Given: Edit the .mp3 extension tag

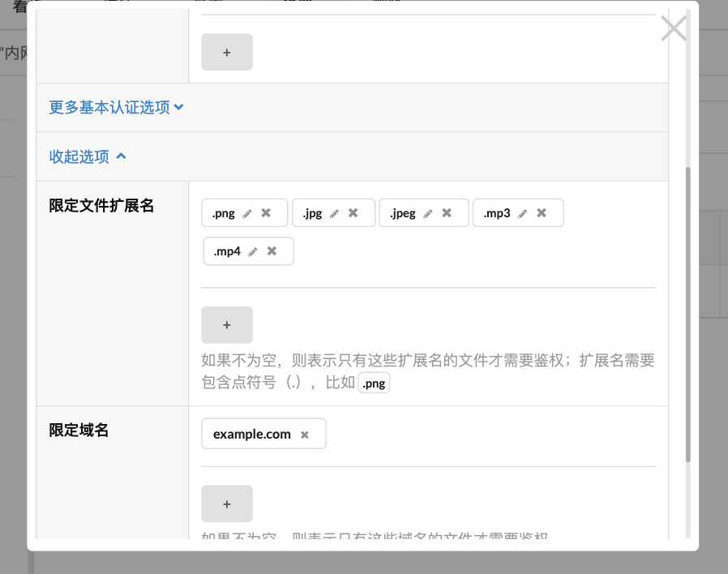Looking at the screenshot, I should [524, 212].
